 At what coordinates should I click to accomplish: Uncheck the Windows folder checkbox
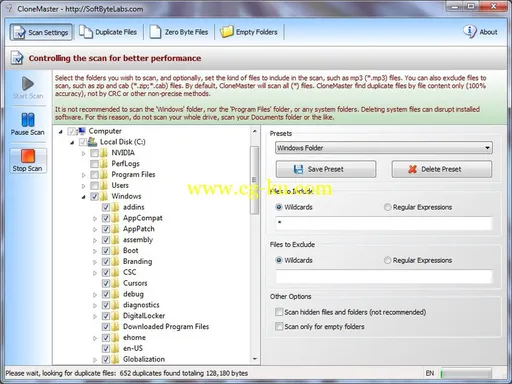[94, 196]
